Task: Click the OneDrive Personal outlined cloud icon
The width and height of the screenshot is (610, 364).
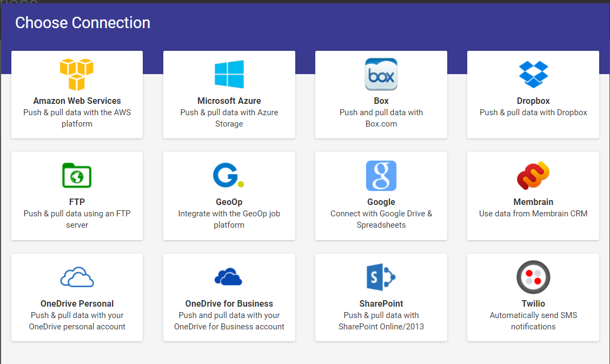Action: pyautogui.click(x=77, y=277)
